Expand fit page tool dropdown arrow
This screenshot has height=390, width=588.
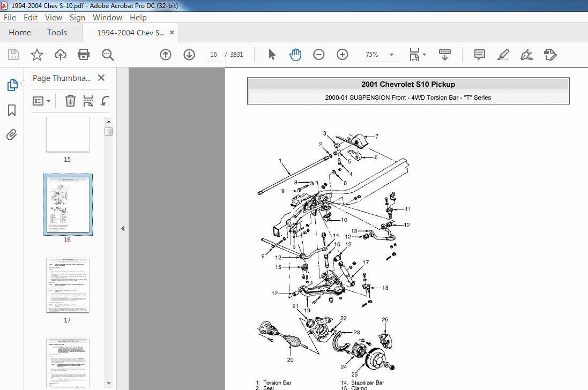pyautogui.click(x=425, y=55)
